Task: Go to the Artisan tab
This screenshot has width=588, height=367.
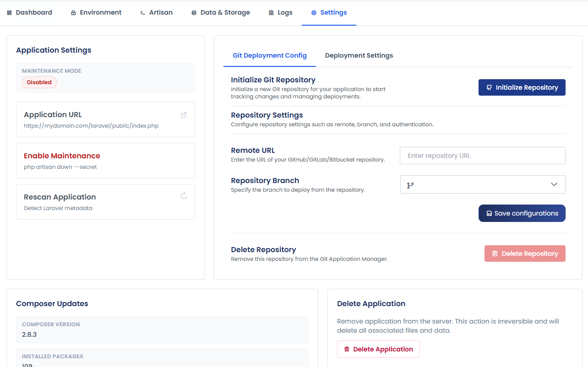Action: (x=156, y=13)
